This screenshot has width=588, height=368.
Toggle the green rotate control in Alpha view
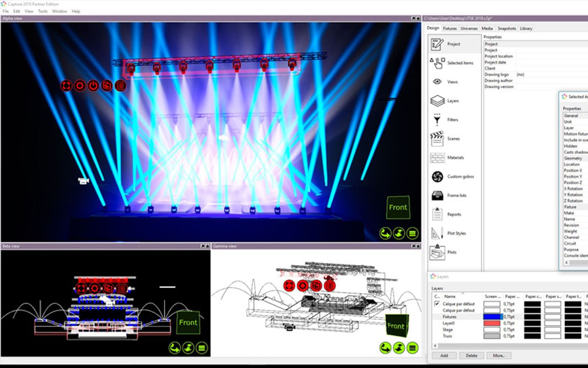click(386, 233)
